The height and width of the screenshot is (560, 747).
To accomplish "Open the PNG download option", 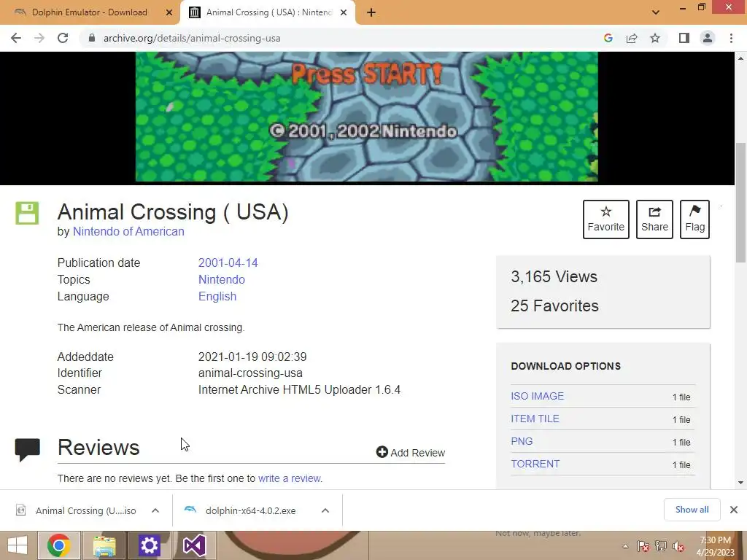I will coord(522,441).
